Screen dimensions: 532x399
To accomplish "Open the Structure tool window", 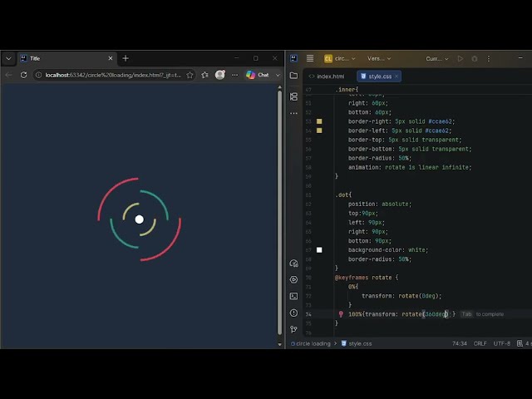I will [293, 96].
